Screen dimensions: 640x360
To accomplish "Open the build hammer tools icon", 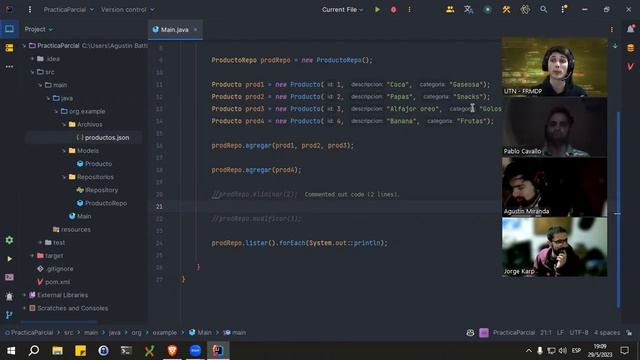I will pyautogui.click(x=506, y=9).
